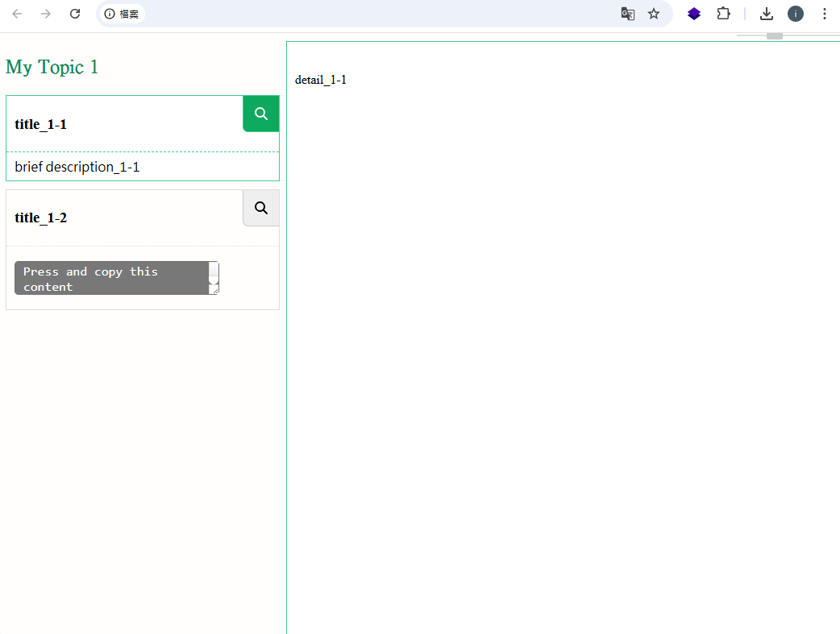
Task: Click the browser back arrow
Action: coord(17,14)
